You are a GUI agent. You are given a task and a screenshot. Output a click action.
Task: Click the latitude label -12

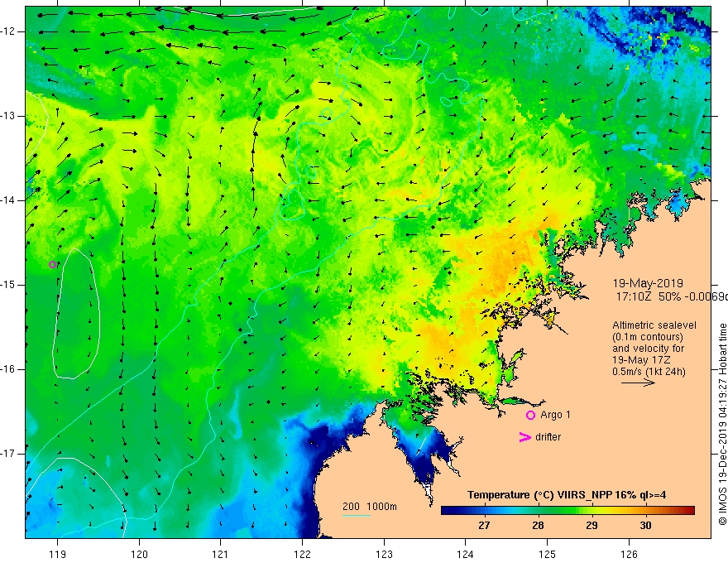coord(8,31)
